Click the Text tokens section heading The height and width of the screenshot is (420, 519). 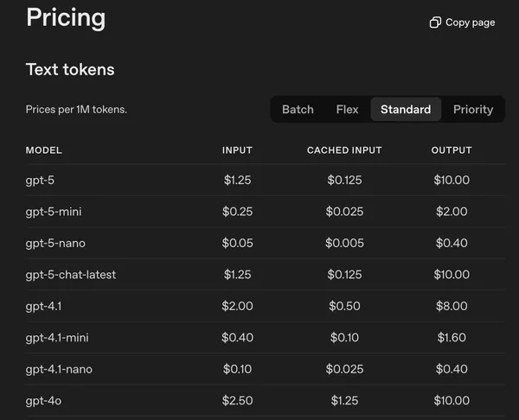tap(70, 69)
